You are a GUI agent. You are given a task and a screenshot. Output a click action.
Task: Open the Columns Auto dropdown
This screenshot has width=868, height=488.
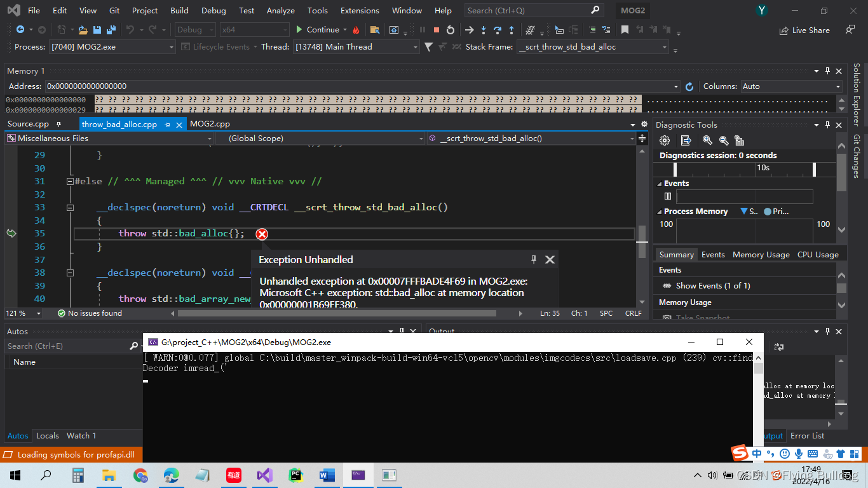click(791, 86)
